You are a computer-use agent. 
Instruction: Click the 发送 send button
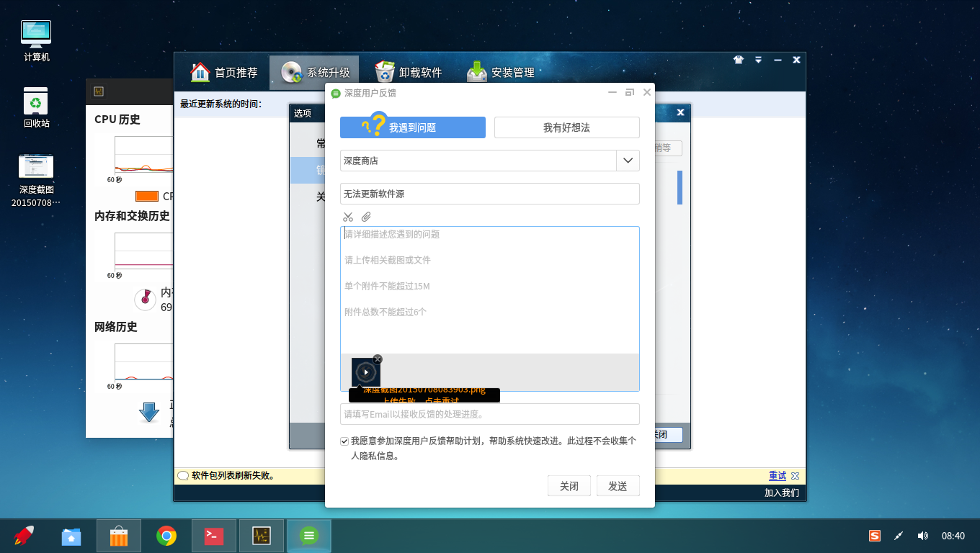tap(618, 486)
